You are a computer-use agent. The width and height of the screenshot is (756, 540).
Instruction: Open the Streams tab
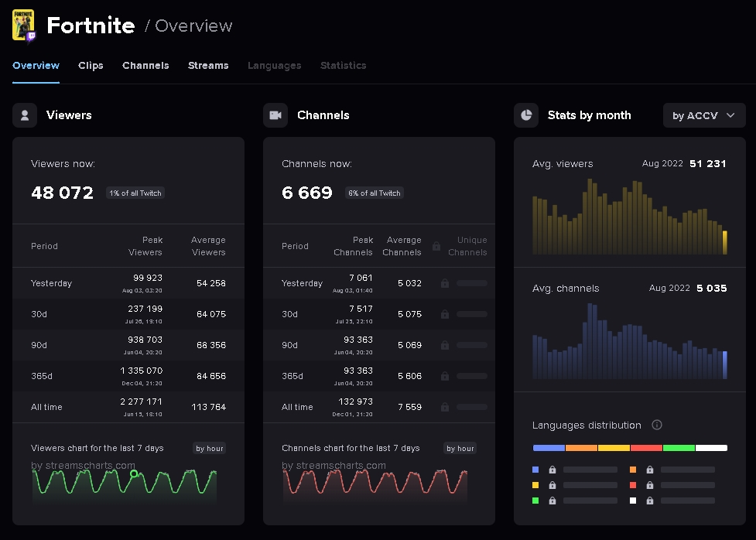click(x=208, y=66)
